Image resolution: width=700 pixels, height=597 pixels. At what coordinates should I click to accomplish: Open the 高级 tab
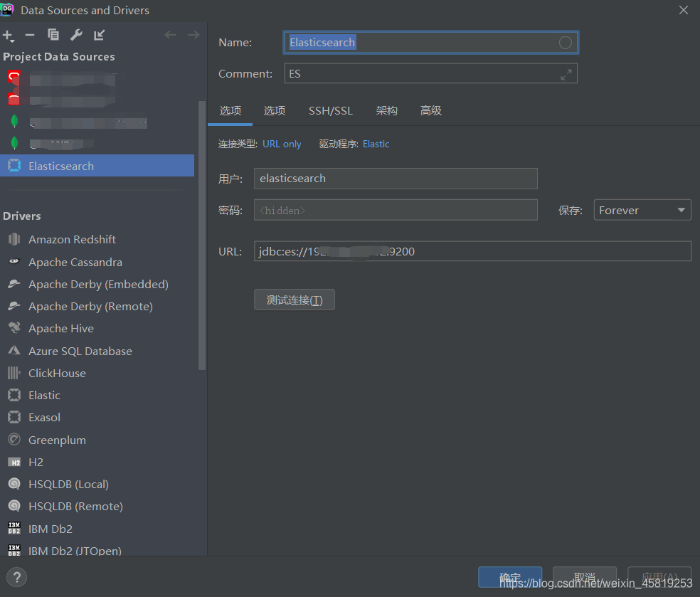[431, 111]
